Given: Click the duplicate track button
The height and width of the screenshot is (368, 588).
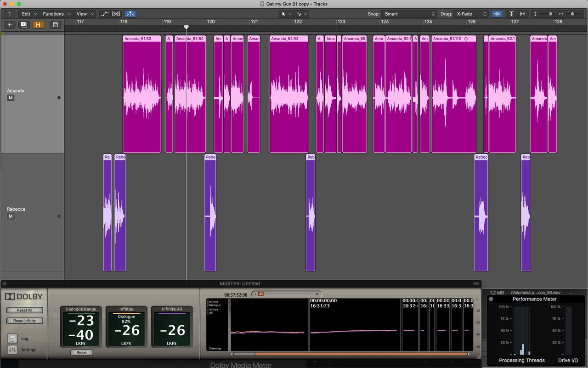Looking at the screenshot, I should click(24, 25).
